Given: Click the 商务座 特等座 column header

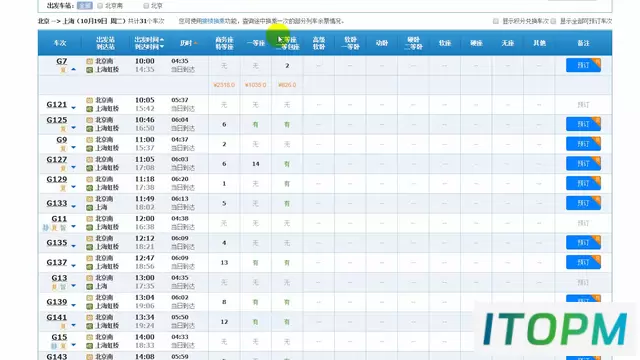Looking at the screenshot, I should coord(224,43).
